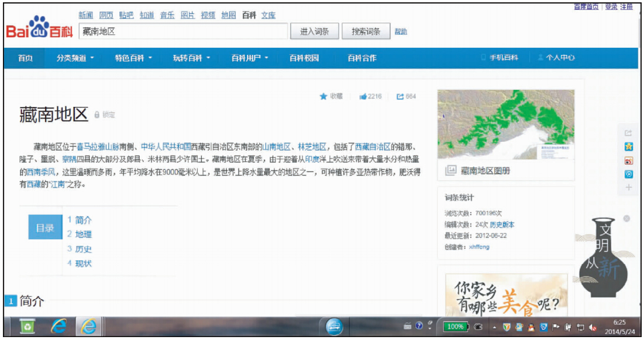
Task: Click the plus icon in share sidebar
Action: click(x=629, y=188)
